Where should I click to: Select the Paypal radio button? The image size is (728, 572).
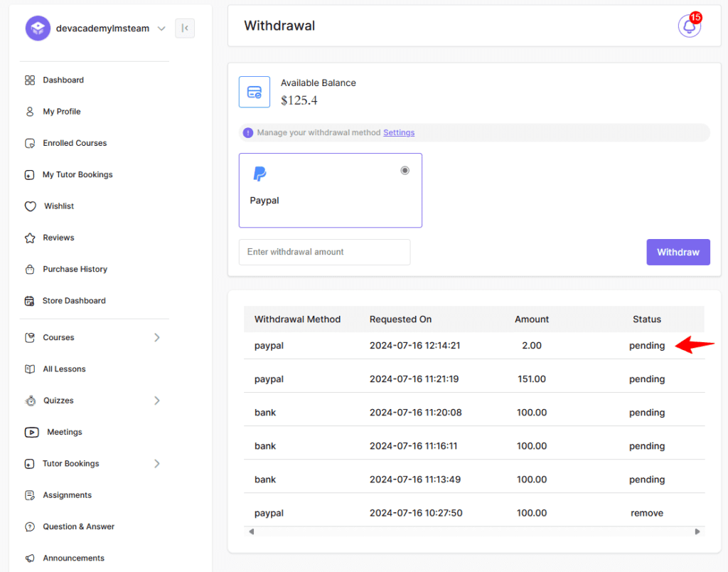405,171
